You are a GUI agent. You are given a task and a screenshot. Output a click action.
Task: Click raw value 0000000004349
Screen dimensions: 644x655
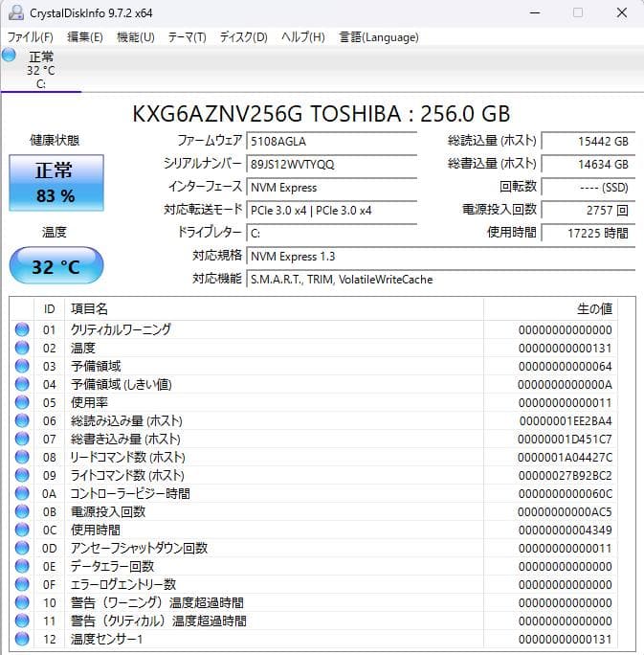[x=566, y=531]
